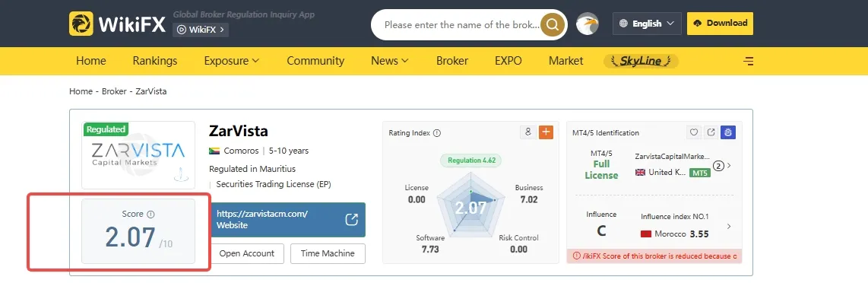Click the circled number 2 badge
Image resolution: width=868 pixels, height=283 pixels.
pyautogui.click(x=718, y=166)
